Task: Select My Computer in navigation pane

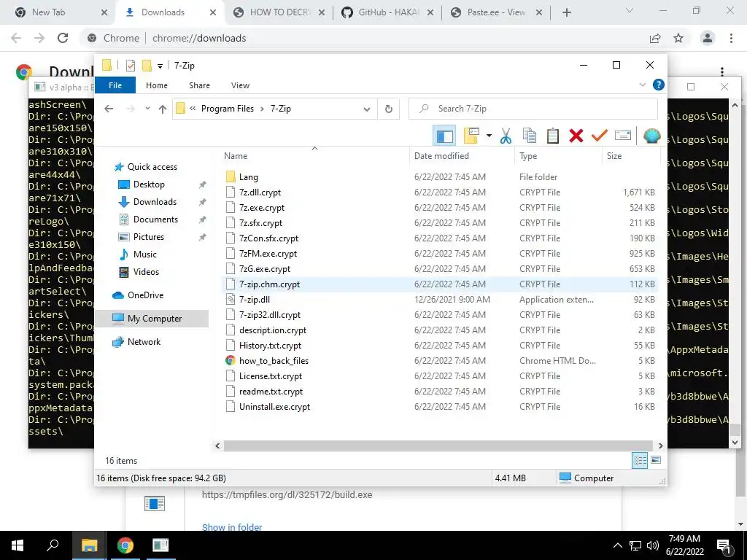Action: point(152,319)
